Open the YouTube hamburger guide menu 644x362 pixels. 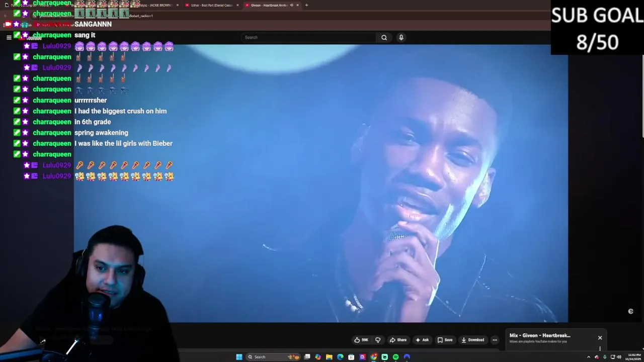pos(9,37)
